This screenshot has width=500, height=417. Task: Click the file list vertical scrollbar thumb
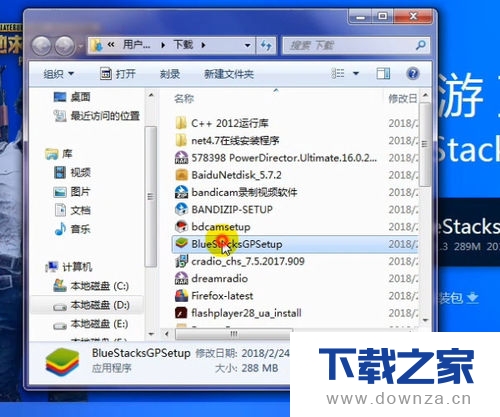coord(425,144)
